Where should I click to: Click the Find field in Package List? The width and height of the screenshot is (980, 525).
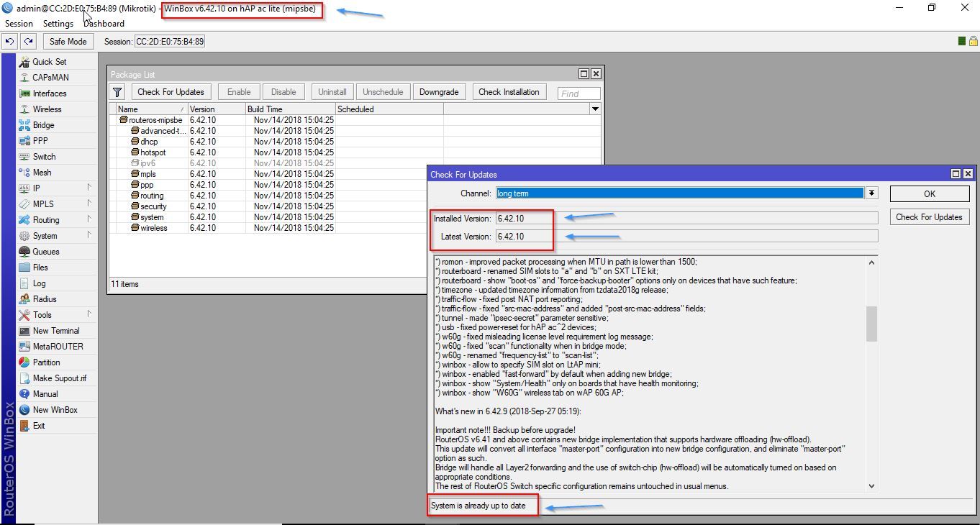579,93
